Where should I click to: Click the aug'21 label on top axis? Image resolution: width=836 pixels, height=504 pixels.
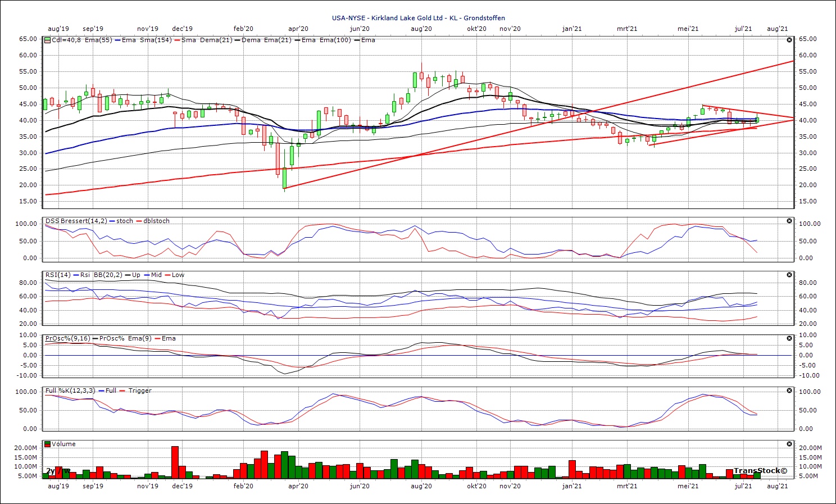[x=777, y=29]
